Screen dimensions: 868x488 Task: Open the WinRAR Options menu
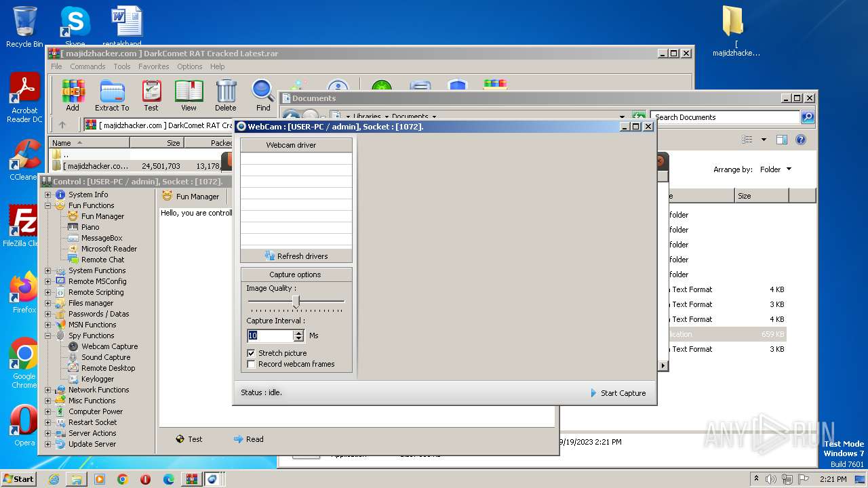pyautogui.click(x=190, y=66)
